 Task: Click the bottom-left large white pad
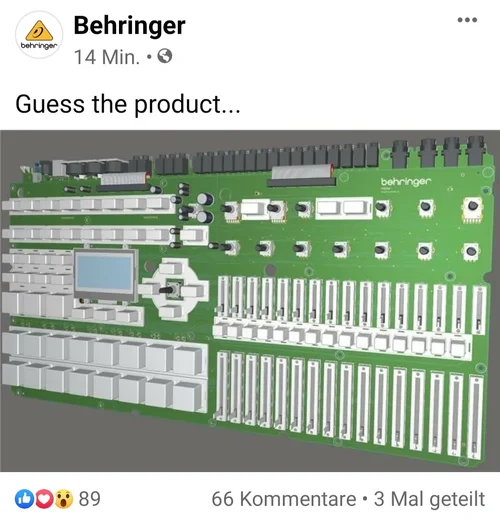coord(10,377)
